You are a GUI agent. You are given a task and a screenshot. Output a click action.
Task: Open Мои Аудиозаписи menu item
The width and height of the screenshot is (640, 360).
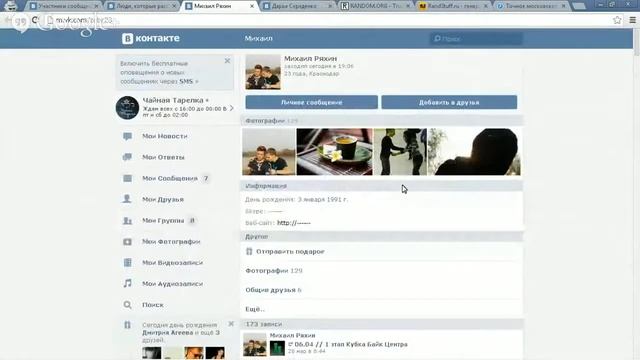[x=172, y=284]
